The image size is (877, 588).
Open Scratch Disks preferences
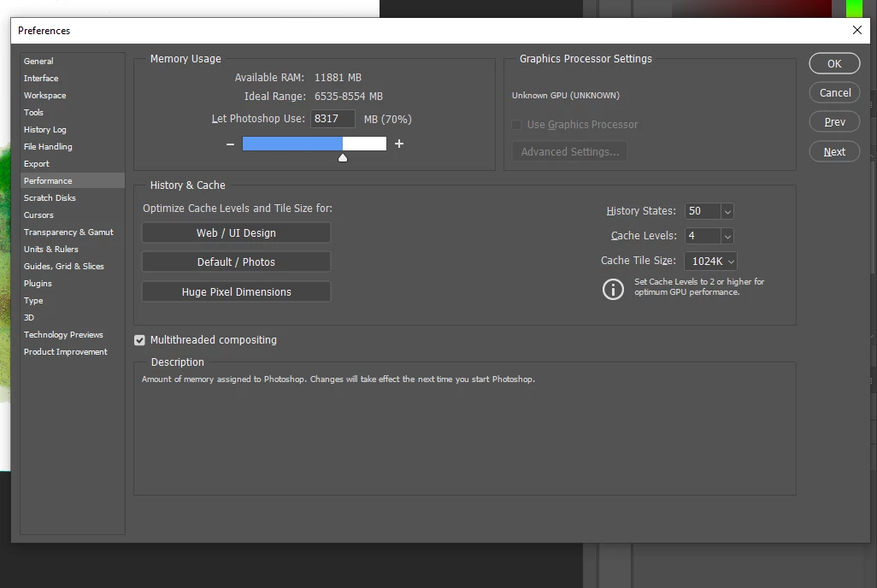click(72, 198)
